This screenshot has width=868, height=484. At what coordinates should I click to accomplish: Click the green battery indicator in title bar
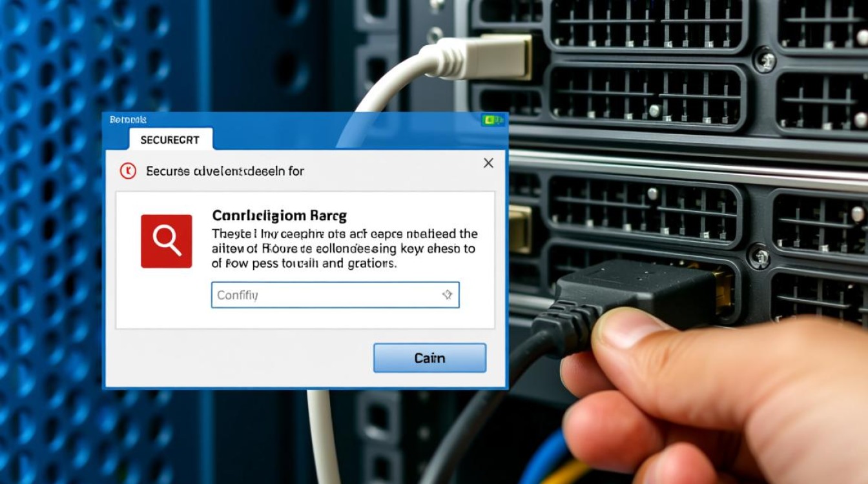point(491,119)
